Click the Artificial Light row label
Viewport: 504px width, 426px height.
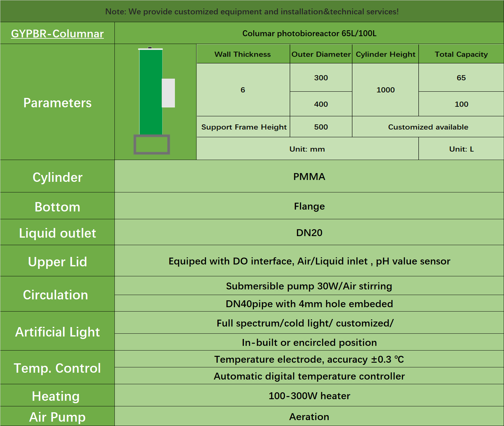pos(57,332)
